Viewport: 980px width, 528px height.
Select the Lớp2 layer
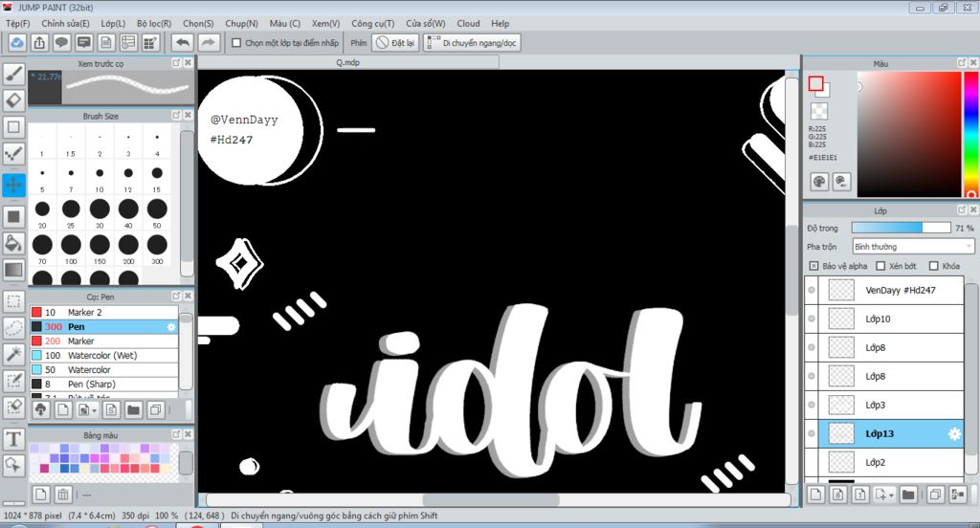883,462
